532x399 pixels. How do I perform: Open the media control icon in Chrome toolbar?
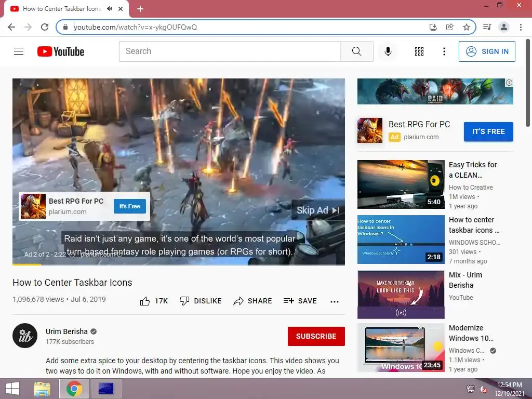point(487,27)
